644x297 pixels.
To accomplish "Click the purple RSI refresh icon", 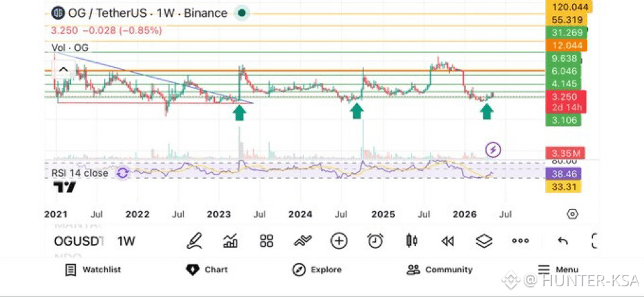I will [x=122, y=173].
